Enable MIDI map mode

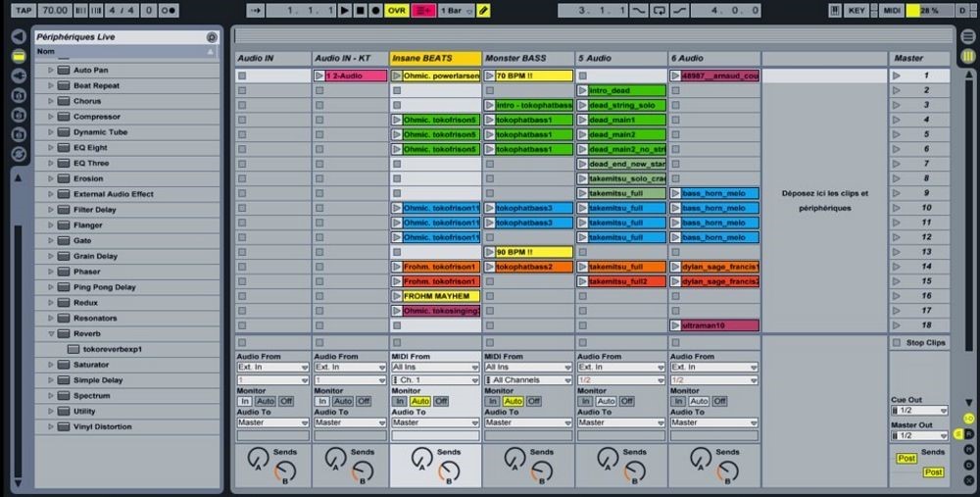coord(892,10)
